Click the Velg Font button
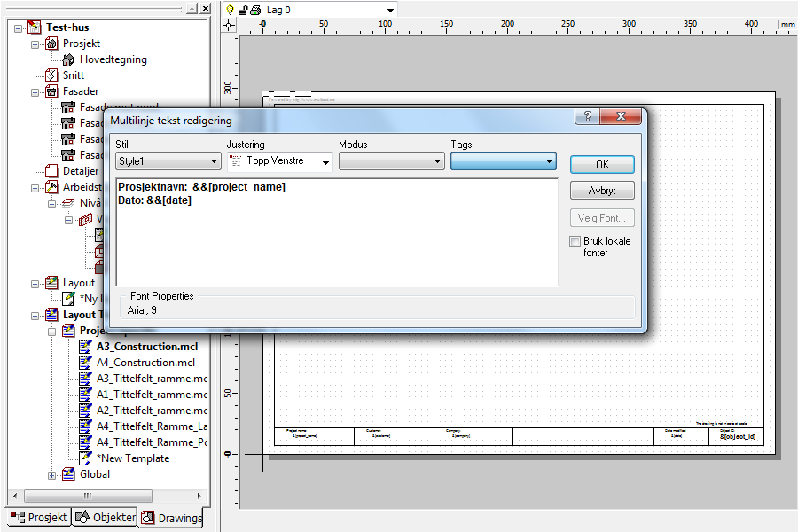 [602, 218]
